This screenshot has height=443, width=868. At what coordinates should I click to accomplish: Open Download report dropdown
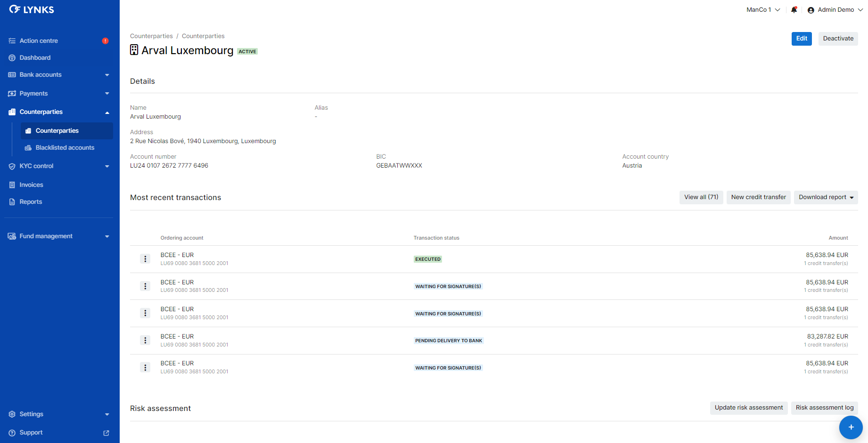[x=826, y=197]
